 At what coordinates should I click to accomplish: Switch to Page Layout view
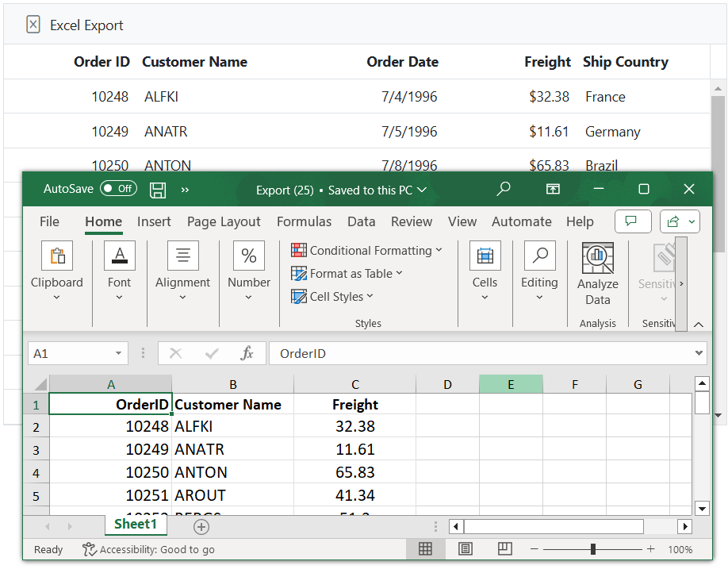click(466, 548)
